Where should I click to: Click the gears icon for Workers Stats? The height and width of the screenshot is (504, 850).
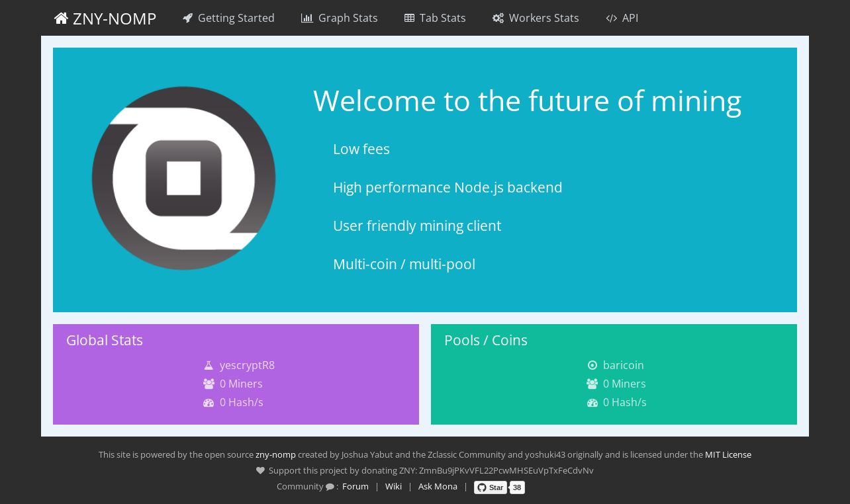click(x=498, y=18)
